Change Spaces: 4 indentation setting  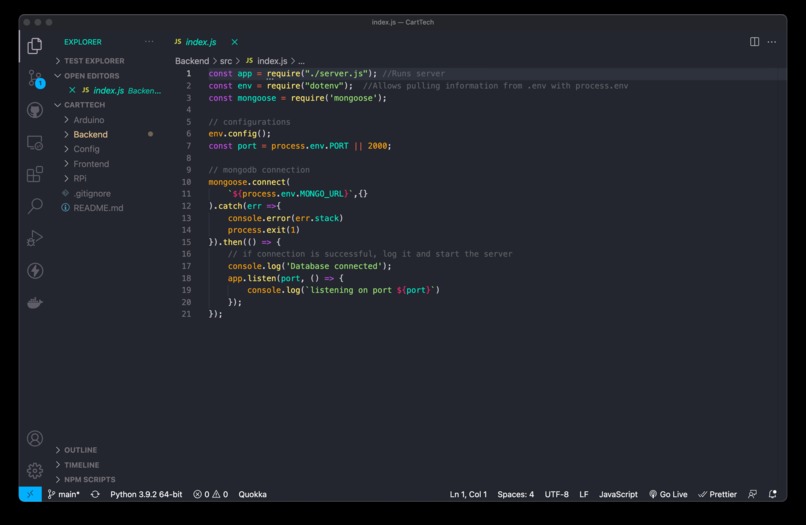tap(516, 494)
